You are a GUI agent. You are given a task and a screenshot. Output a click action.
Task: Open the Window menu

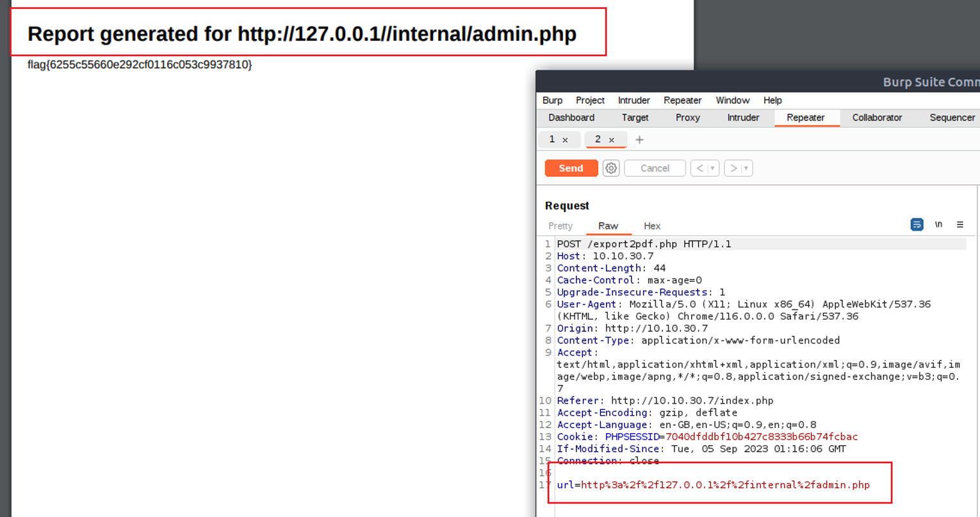click(x=732, y=101)
